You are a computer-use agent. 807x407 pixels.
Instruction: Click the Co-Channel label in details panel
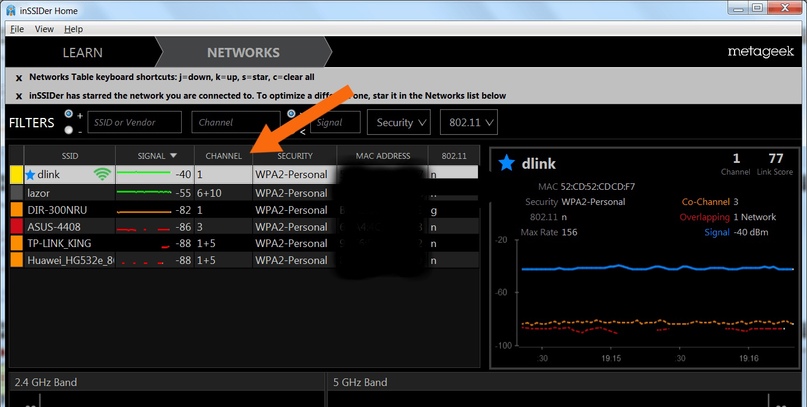[706, 202]
